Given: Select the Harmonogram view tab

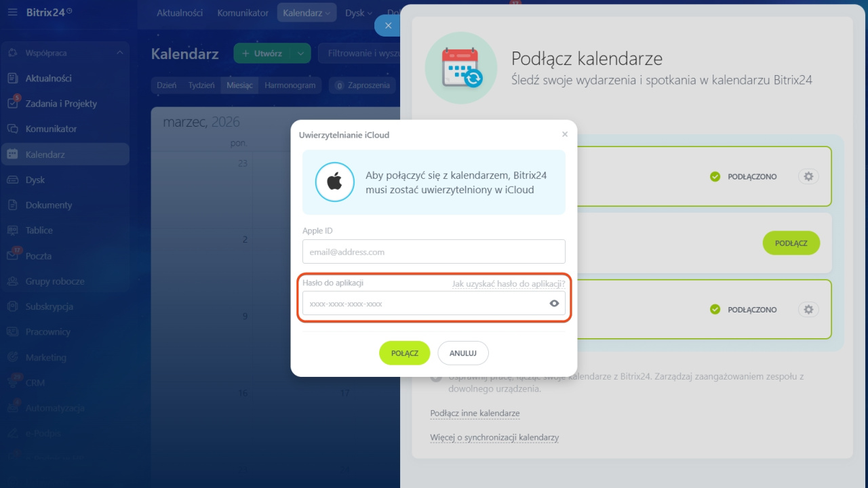Looking at the screenshot, I should [290, 85].
